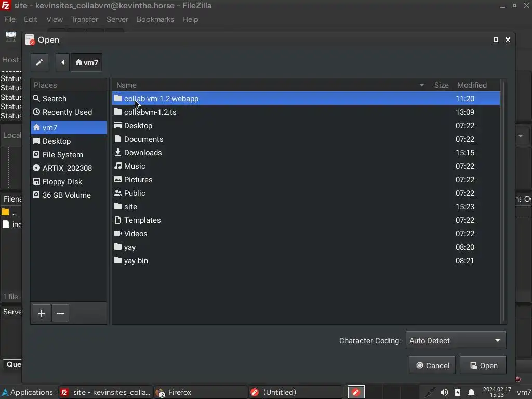Open Search in the Places sidebar
Screen dimensions: 532x399
point(69,98)
